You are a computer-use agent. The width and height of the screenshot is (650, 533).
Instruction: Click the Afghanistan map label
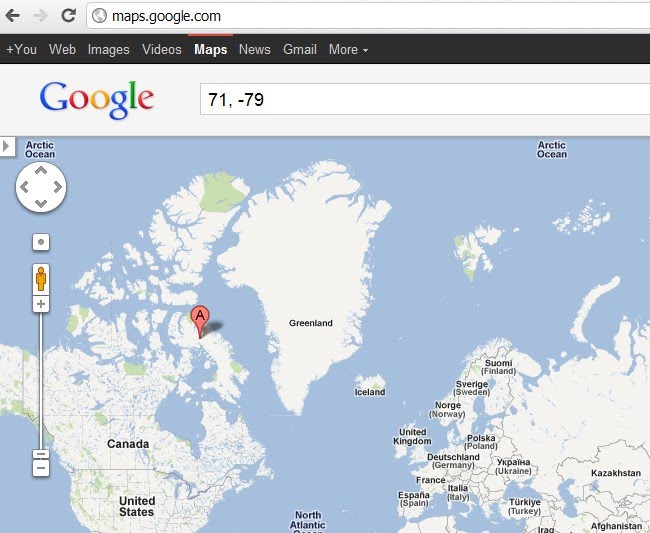(x=616, y=526)
